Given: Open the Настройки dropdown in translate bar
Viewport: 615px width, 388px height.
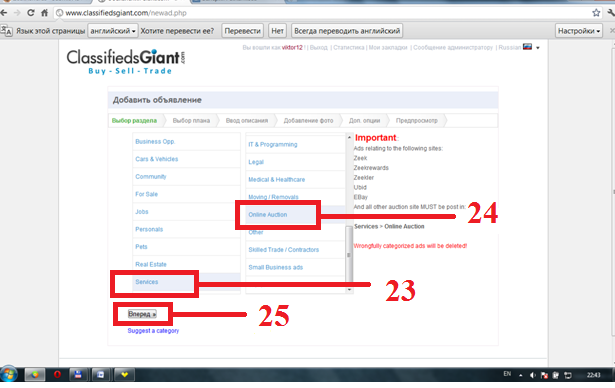Looking at the screenshot, I should tap(579, 31).
